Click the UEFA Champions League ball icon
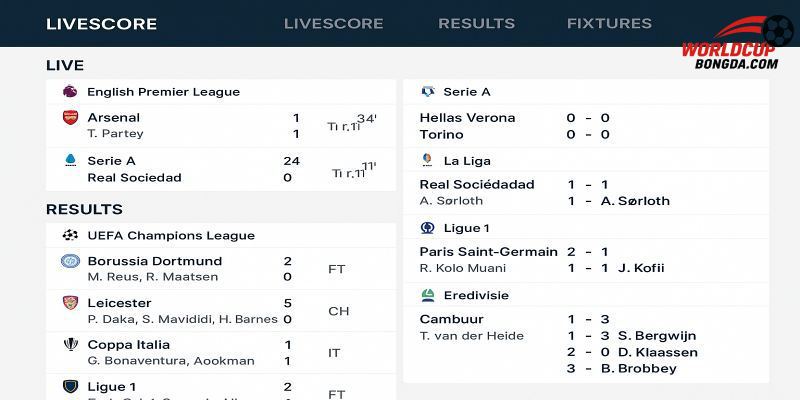The width and height of the screenshot is (800, 400). click(70, 235)
